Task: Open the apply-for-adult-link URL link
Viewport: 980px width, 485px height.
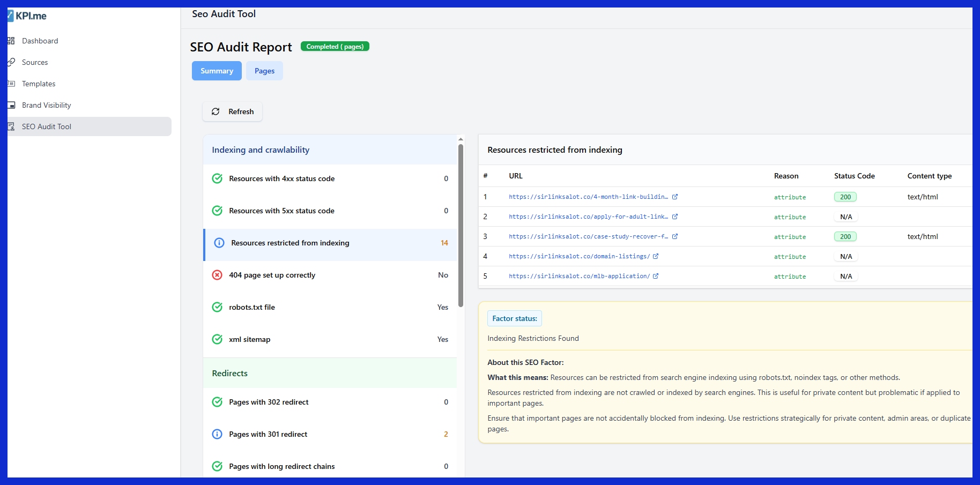Action: (x=588, y=217)
